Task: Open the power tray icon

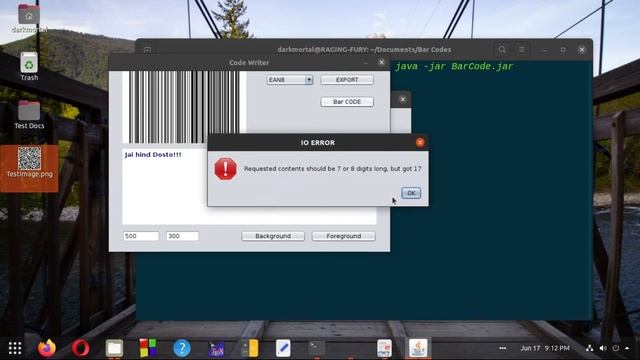Action: click(x=616, y=348)
